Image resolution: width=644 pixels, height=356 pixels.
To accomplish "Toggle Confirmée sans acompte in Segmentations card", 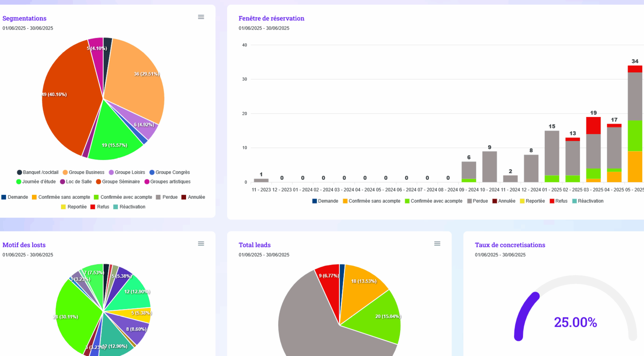I will click(x=61, y=197).
